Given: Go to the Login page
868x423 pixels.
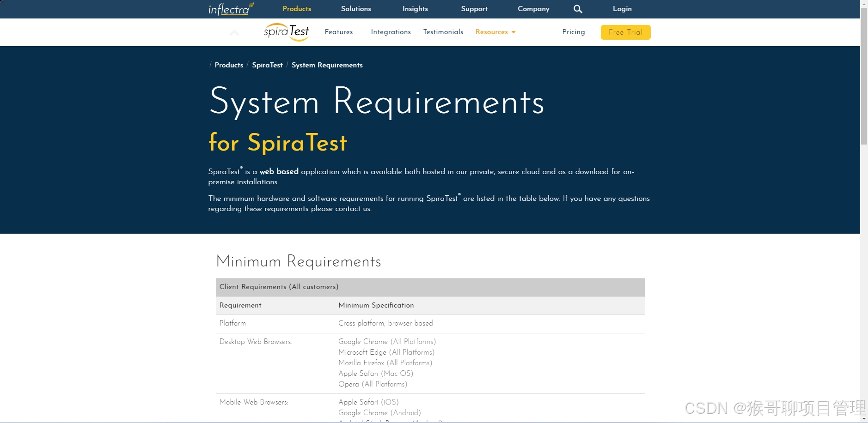Looking at the screenshot, I should (622, 9).
